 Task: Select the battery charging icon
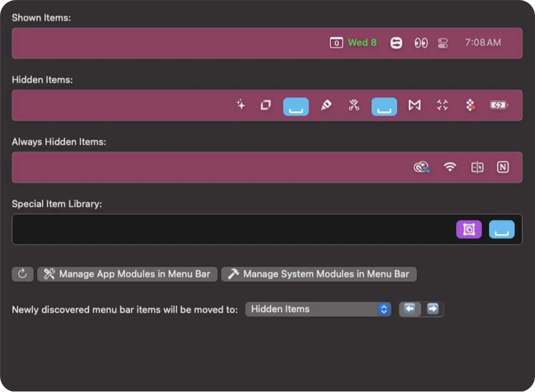coord(499,105)
